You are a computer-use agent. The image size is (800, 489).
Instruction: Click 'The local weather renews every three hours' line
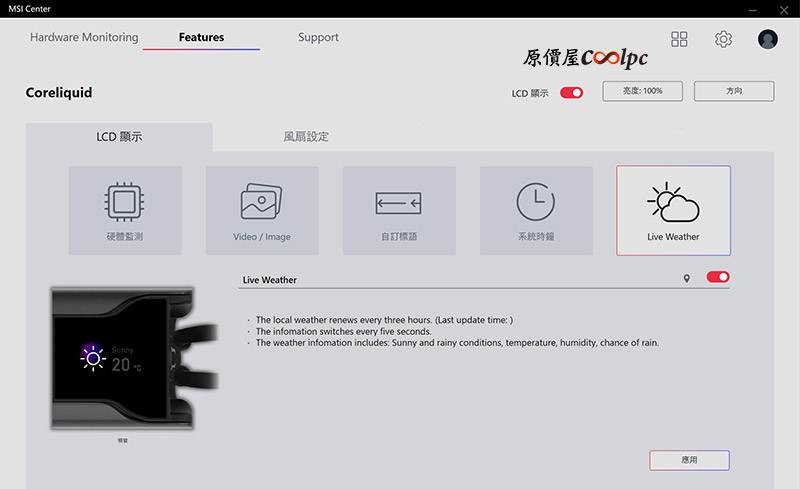point(384,320)
